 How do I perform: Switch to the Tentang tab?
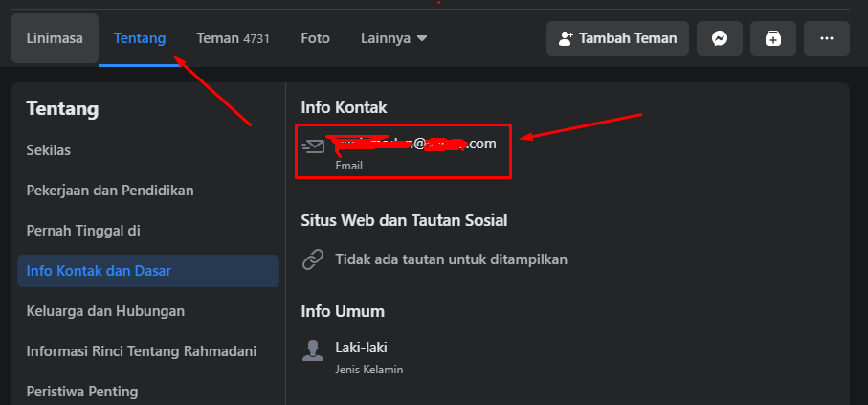(x=140, y=38)
